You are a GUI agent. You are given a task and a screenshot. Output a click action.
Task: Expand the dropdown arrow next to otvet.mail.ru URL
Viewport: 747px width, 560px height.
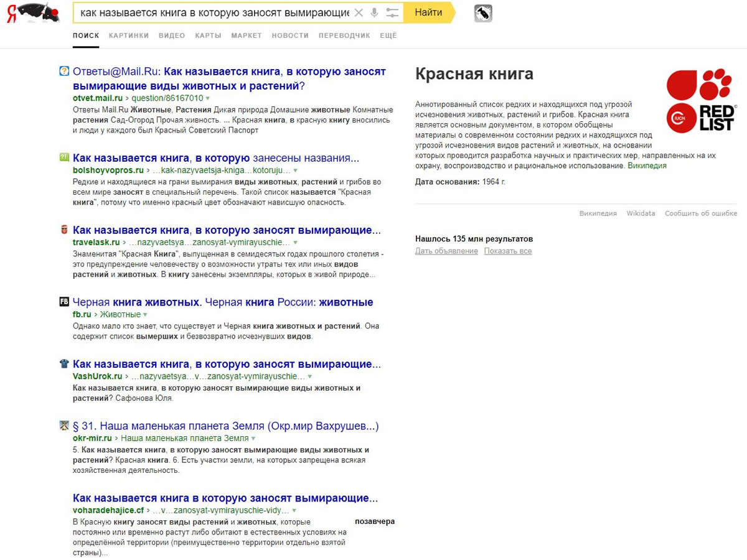(208, 98)
